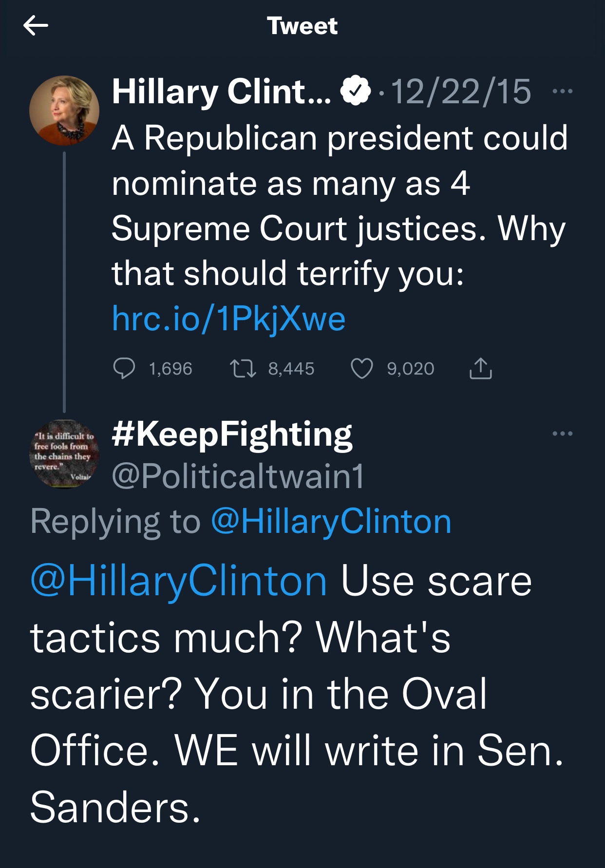Viewport: 605px width, 868px height.
Task: Tap the verified badge next to Hillary Clinton
Action: coord(356,91)
